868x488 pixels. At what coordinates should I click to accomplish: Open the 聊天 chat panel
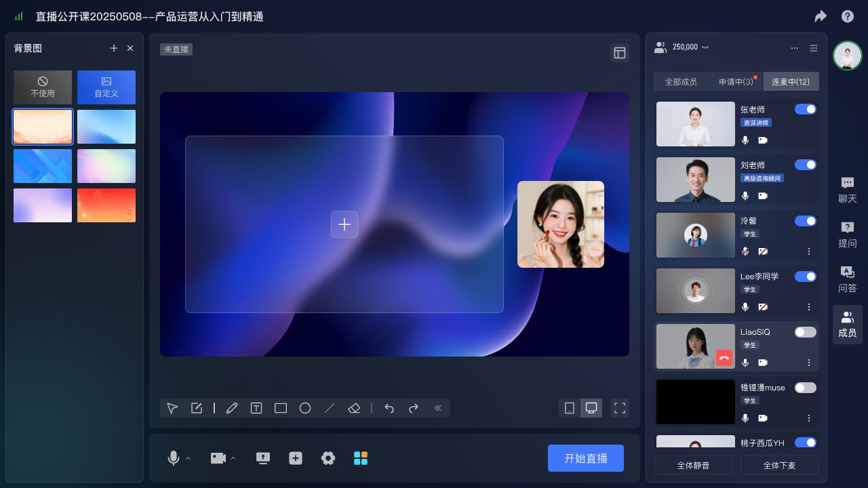click(x=848, y=190)
